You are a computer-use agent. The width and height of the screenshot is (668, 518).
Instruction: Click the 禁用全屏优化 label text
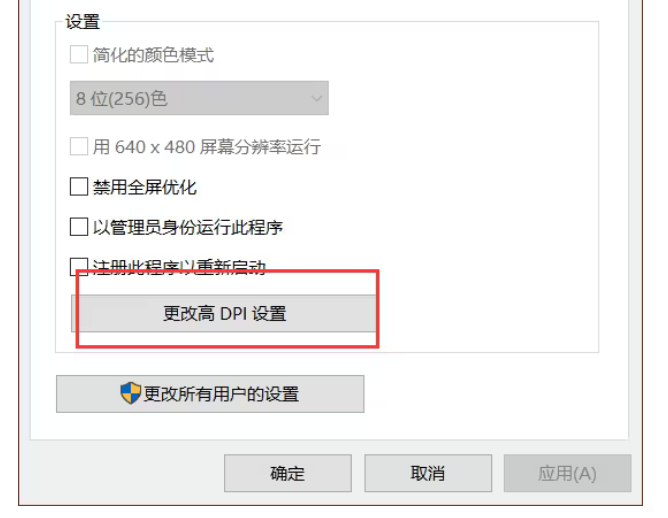click(145, 187)
